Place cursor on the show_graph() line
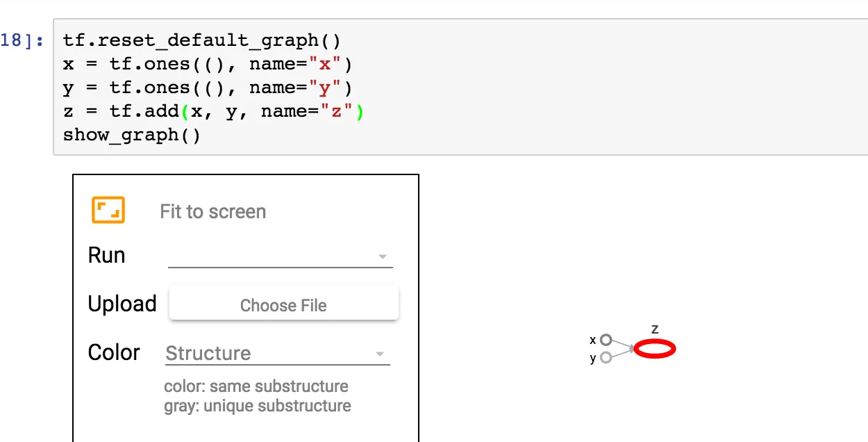Viewport: 868px width, 442px height. coord(132,135)
